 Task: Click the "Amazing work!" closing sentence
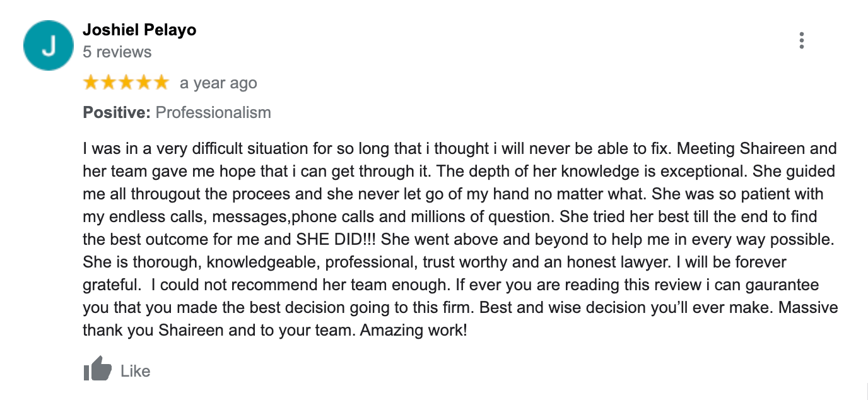click(x=413, y=330)
